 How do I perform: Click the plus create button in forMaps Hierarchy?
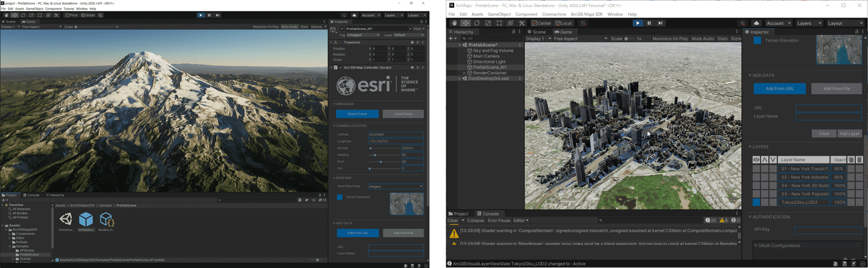click(x=452, y=38)
